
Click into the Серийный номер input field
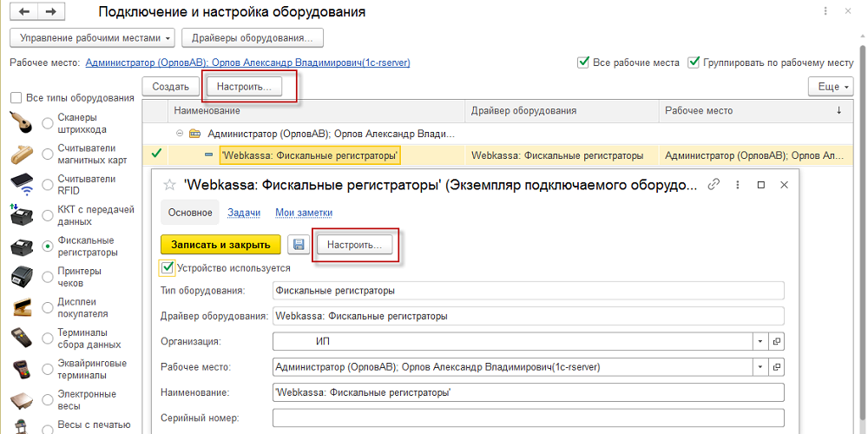(529, 418)
